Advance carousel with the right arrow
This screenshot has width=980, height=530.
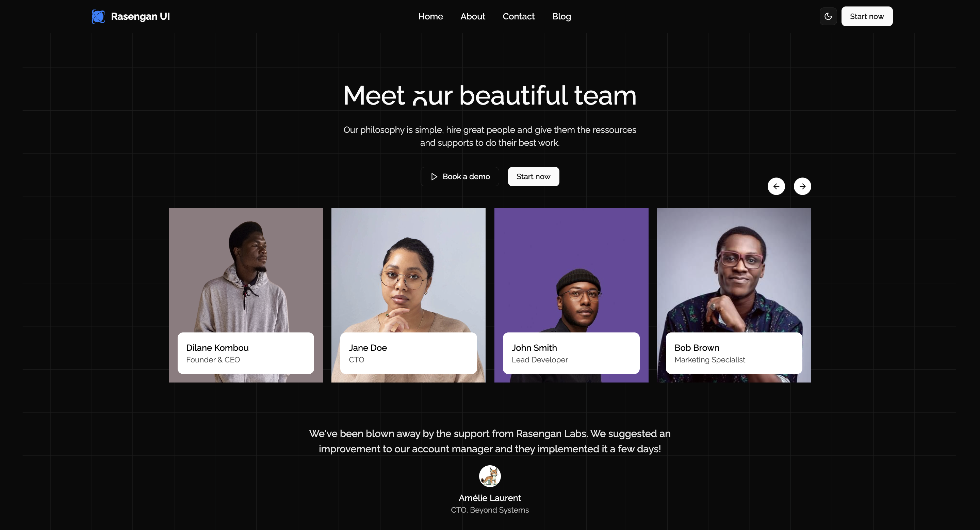802,186
